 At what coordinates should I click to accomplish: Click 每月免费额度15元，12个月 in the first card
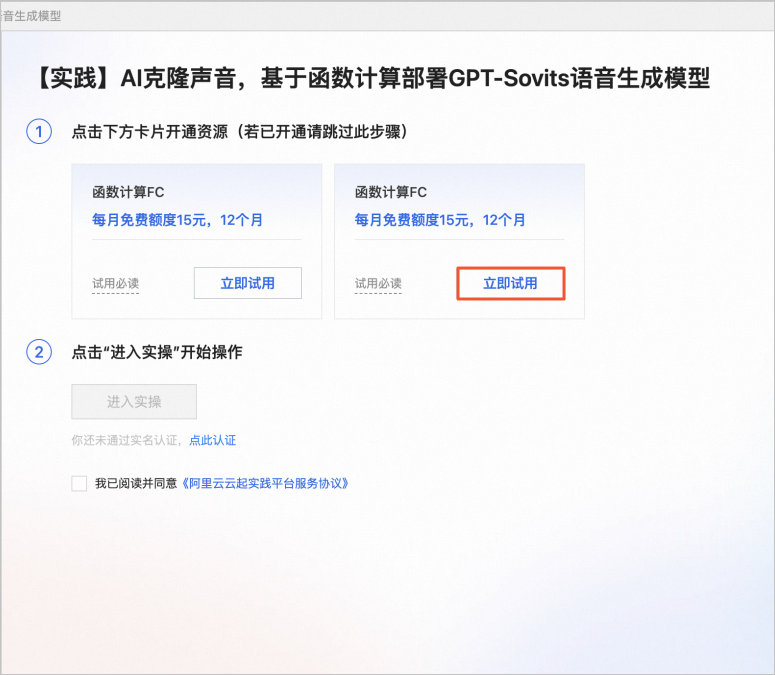(x=177, y=220)
